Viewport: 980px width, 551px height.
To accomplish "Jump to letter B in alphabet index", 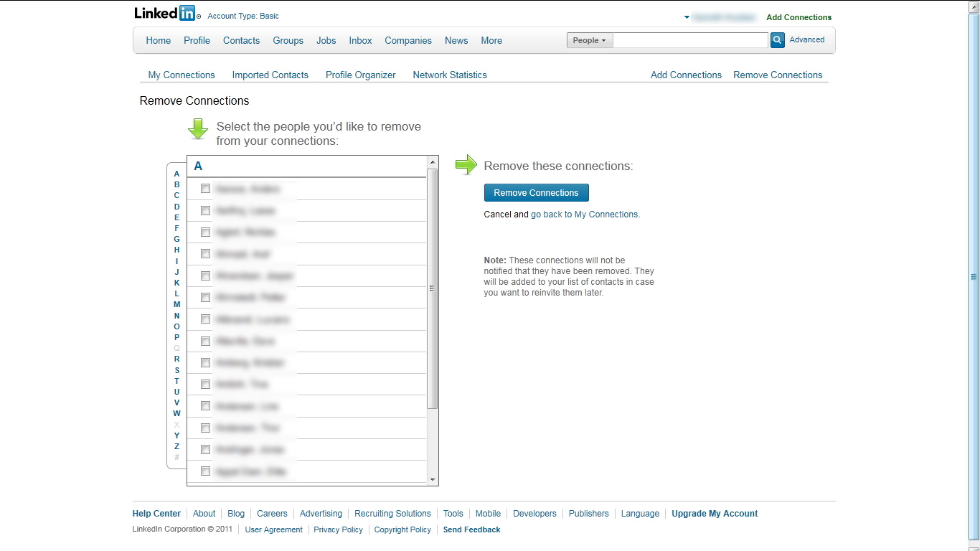I will tap(177, 184).
